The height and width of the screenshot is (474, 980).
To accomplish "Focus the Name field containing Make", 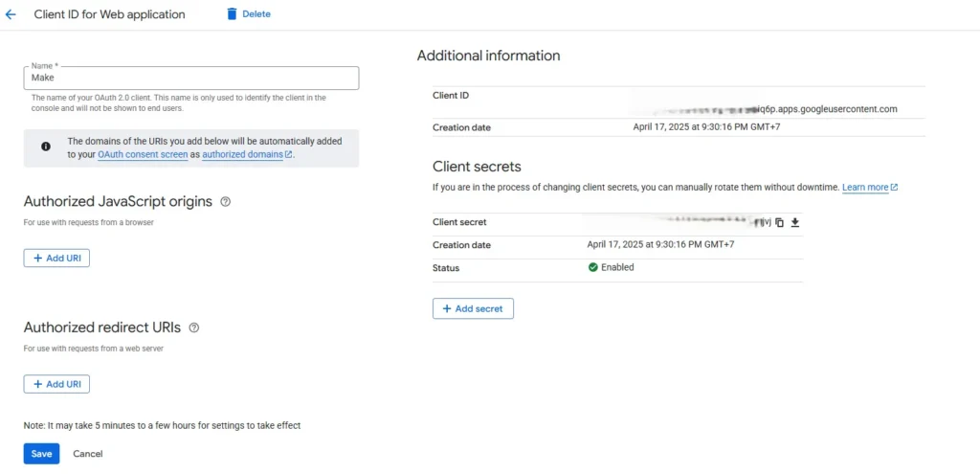I will (191, 79).
